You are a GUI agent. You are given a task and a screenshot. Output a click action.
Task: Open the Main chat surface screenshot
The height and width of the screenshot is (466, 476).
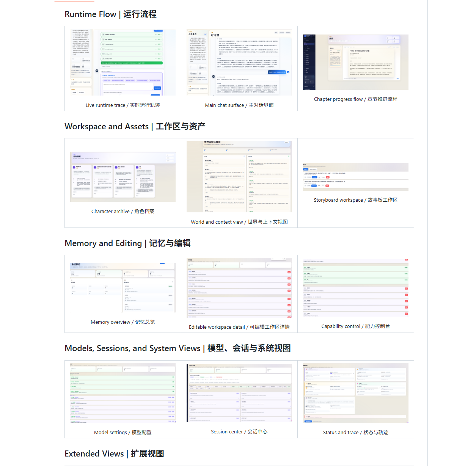[239, 62]
